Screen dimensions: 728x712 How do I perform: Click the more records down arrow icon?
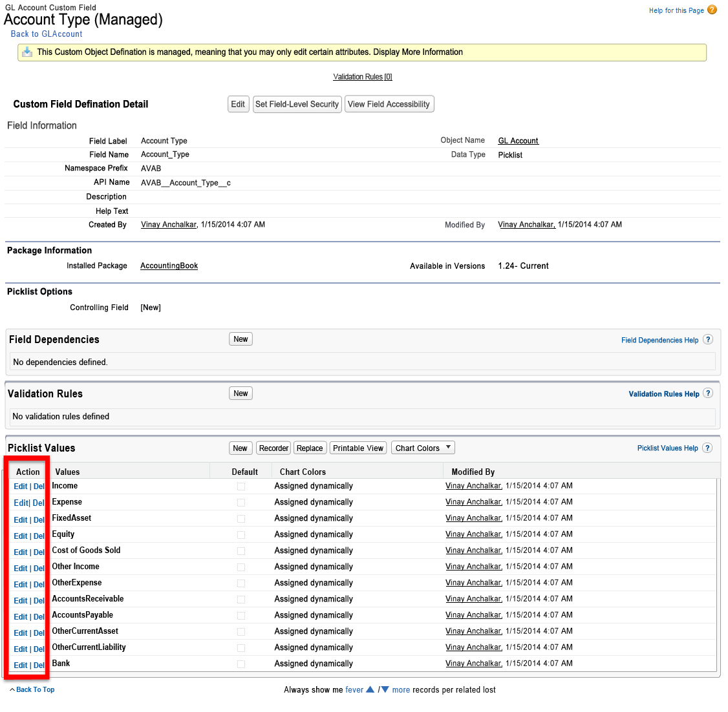tap(385, 689)
